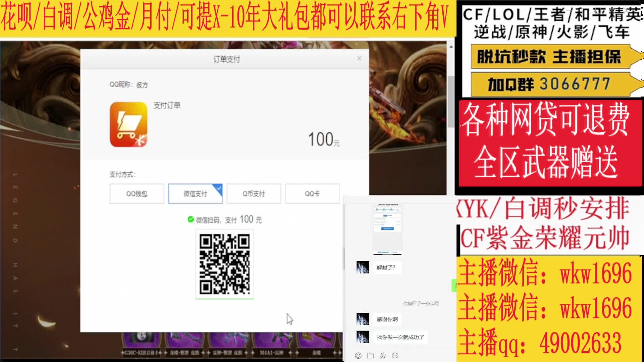Select Q币支付 payment method

254,194
